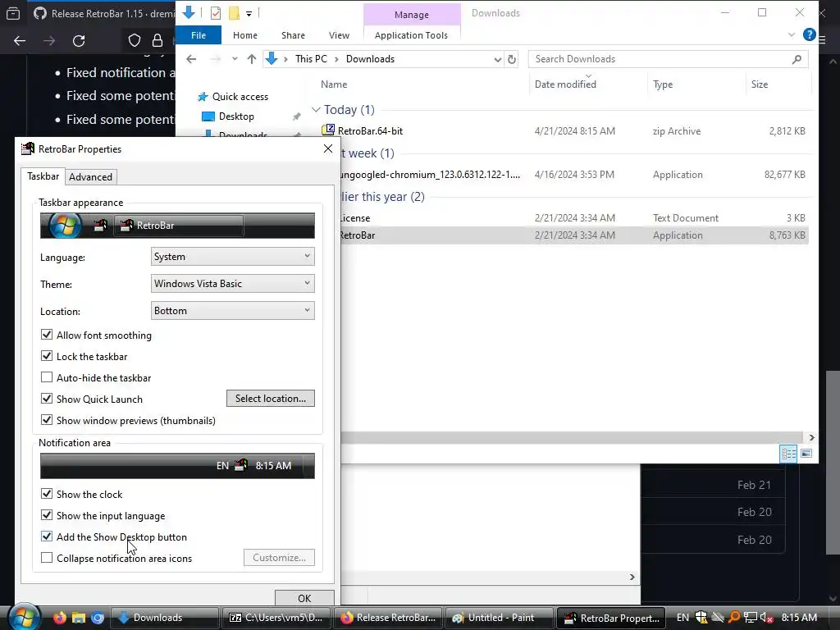Open Explorer recent locations dropdown
840x630 pixels.
[235, 59]
